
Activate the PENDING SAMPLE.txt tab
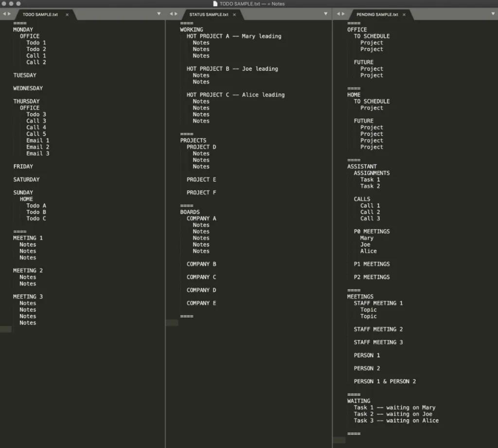pos(377,15)
